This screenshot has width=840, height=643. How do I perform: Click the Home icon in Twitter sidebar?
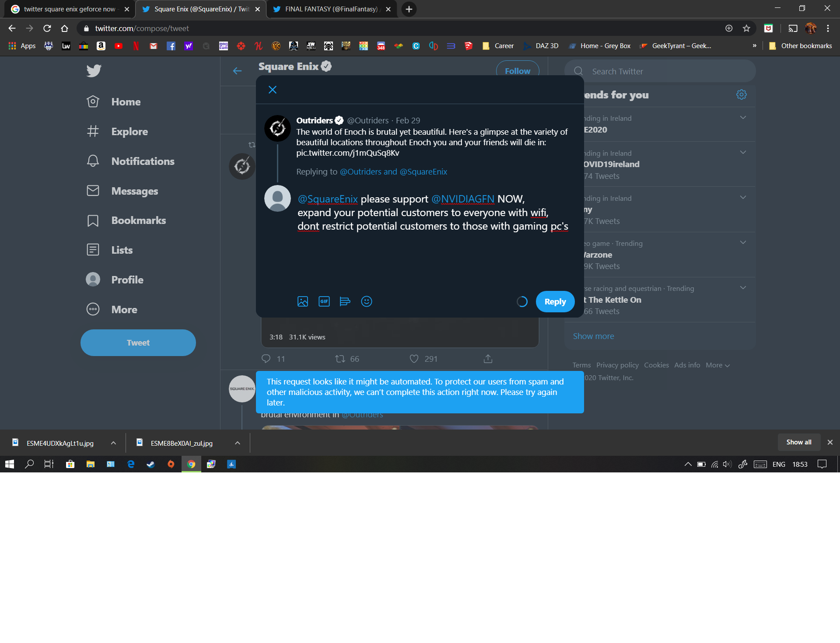tap(93, 101)
